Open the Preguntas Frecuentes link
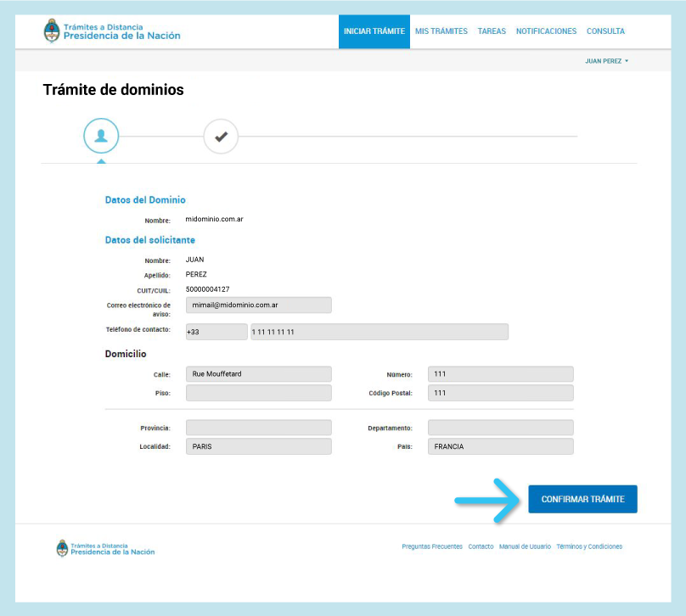This screenshot has width=686, height=616. click(431, 546)
